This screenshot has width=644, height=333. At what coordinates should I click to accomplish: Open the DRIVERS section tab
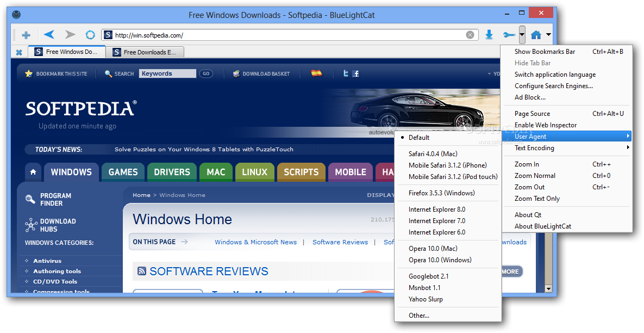172,172
